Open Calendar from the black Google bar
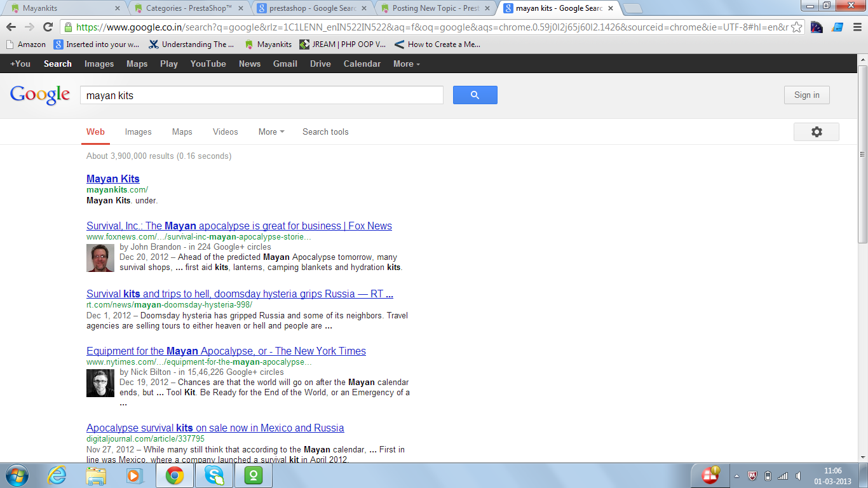The height and width of the screenshot is (488, 868). pos(362,64)
